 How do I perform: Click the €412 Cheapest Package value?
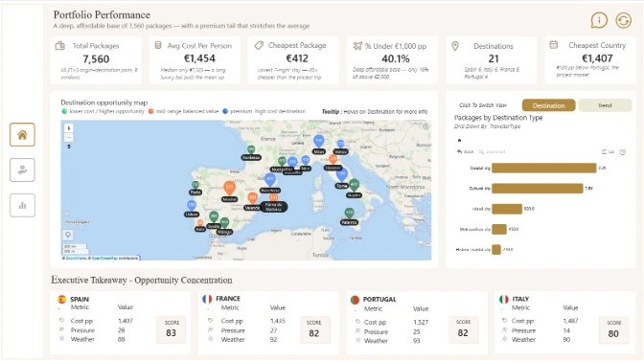(297, 58)
